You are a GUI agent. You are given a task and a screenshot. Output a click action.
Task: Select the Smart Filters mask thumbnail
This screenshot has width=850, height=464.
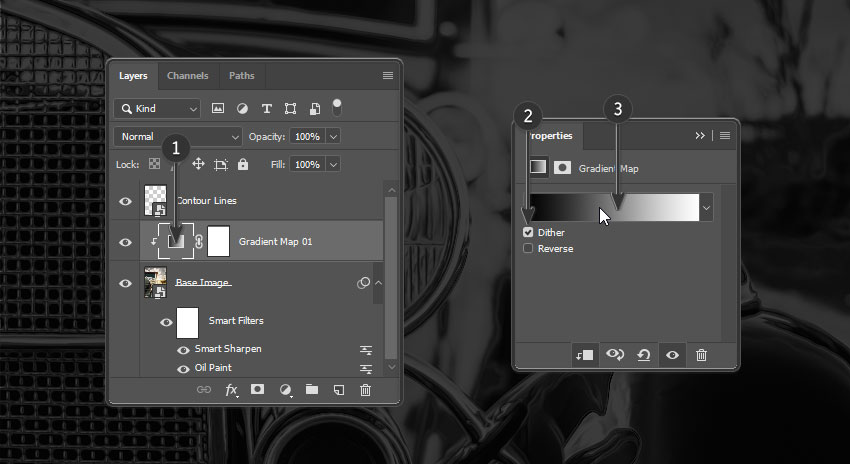(188, 323)
